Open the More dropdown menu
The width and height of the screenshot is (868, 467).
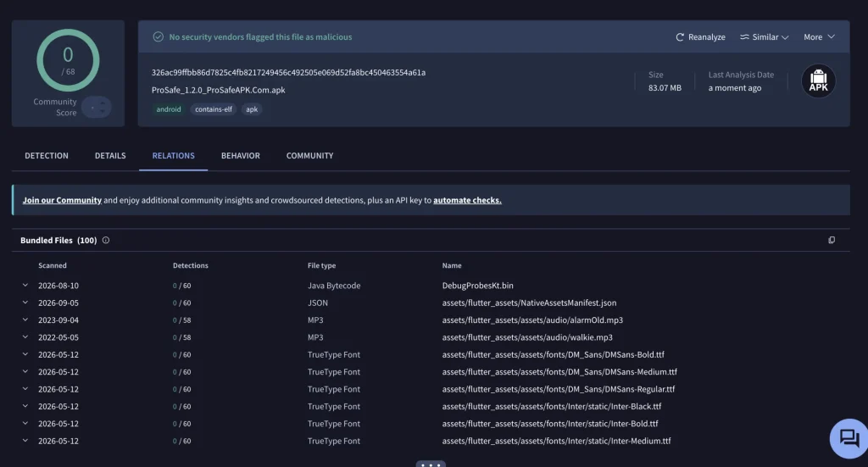pyautogui.click(x=820, y=37)
